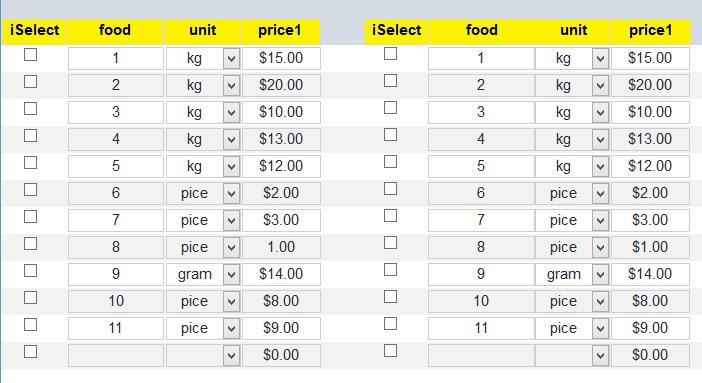The width and height of the screenshot is (702, 383).
Task: Click the iSelect header in right table
Action: coord(397,31)
